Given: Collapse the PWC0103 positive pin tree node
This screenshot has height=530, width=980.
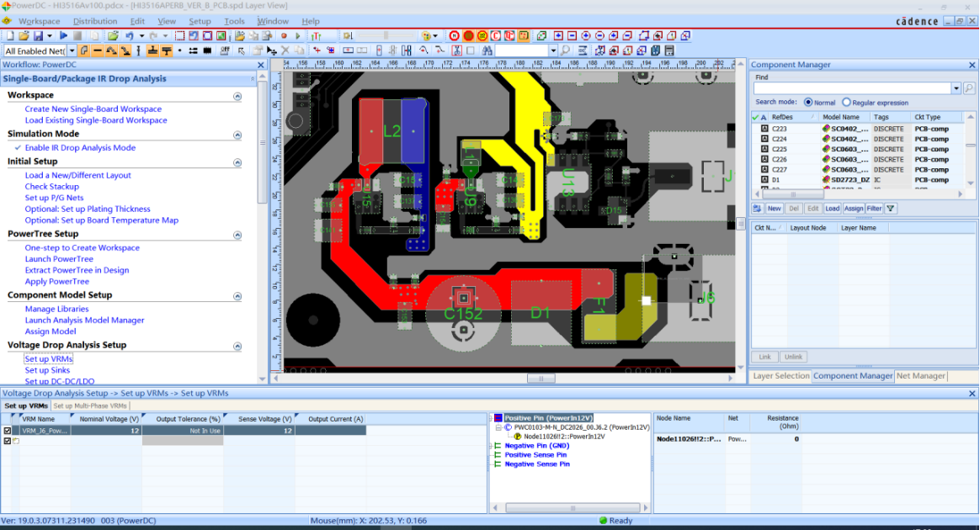Looking at the screenshot, I should click(x=498, y=427).
